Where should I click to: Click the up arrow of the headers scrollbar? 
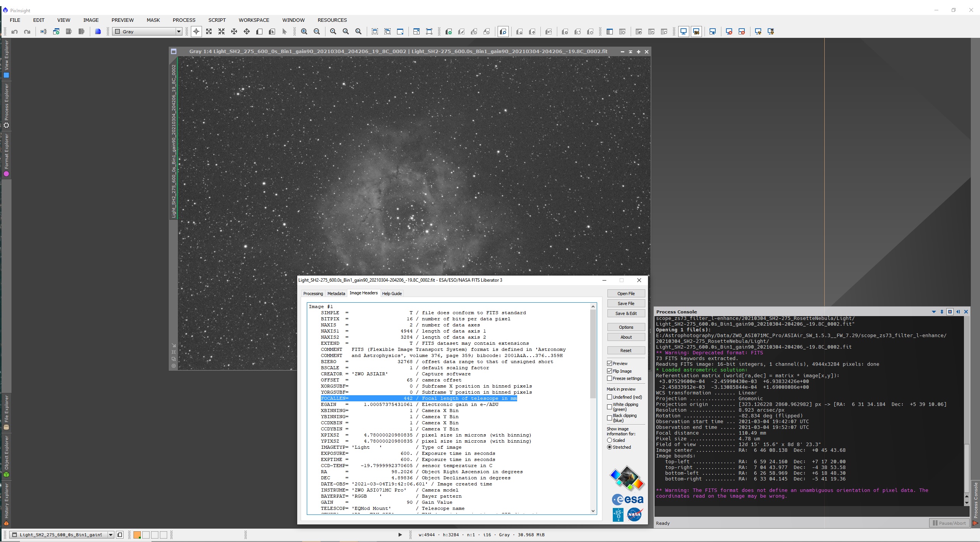(593, 307)
